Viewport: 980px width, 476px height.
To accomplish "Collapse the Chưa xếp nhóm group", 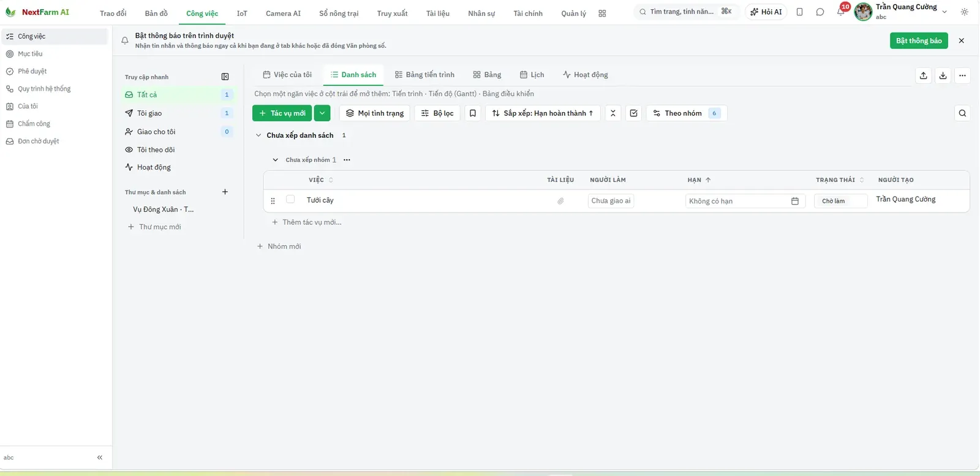I will 275,159.
